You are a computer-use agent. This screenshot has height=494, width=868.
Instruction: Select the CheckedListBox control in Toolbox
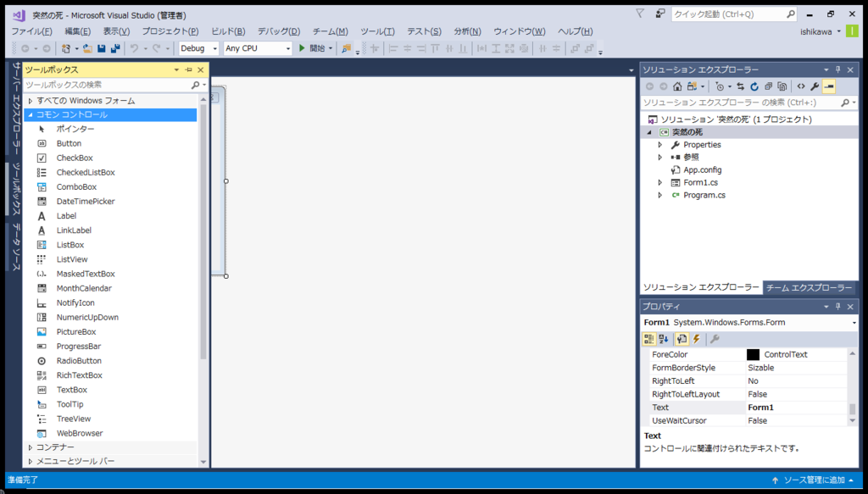[86, 172]
